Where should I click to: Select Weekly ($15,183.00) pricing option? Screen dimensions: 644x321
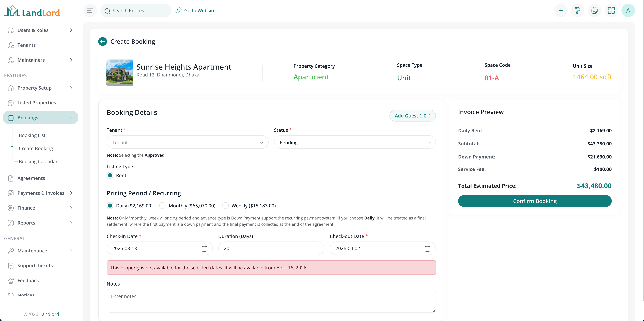(225, 205)
